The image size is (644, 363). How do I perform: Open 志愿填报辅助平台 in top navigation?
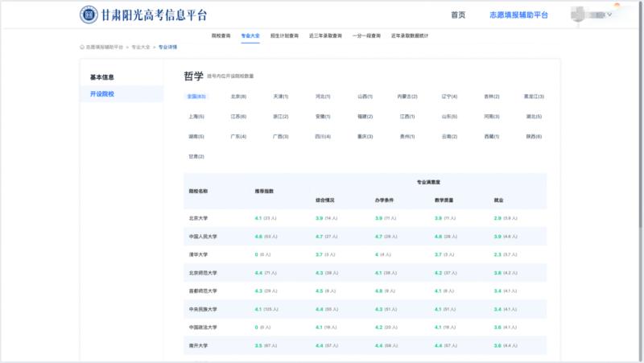pos(518,15)
